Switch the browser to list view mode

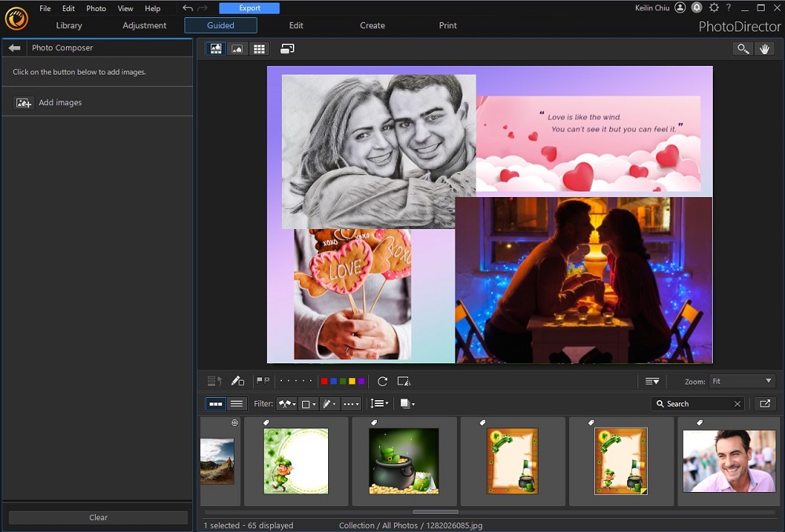236,403
